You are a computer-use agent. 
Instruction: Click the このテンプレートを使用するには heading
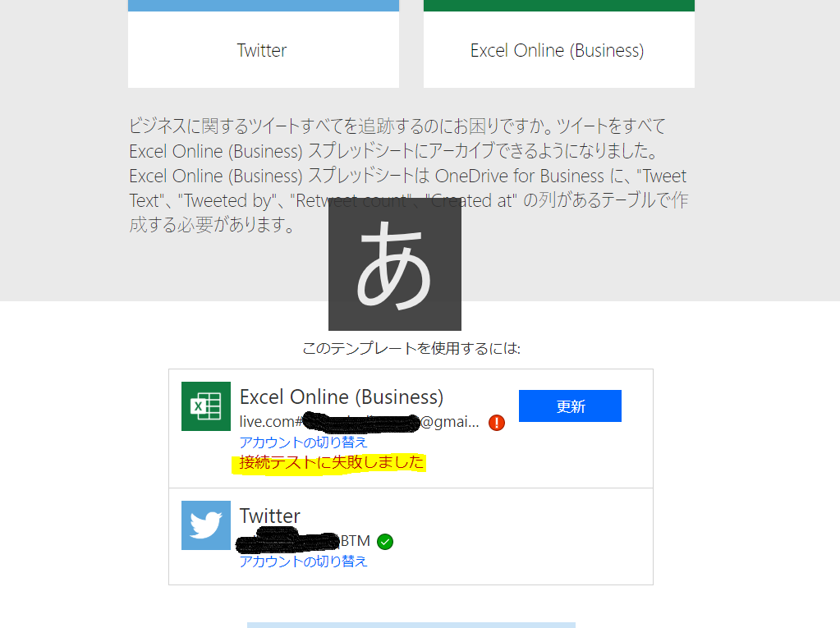(411, 349)
